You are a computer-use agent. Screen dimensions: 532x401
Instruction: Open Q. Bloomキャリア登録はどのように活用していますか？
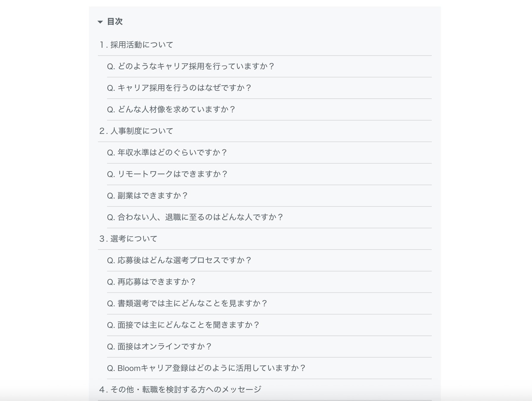206,368
